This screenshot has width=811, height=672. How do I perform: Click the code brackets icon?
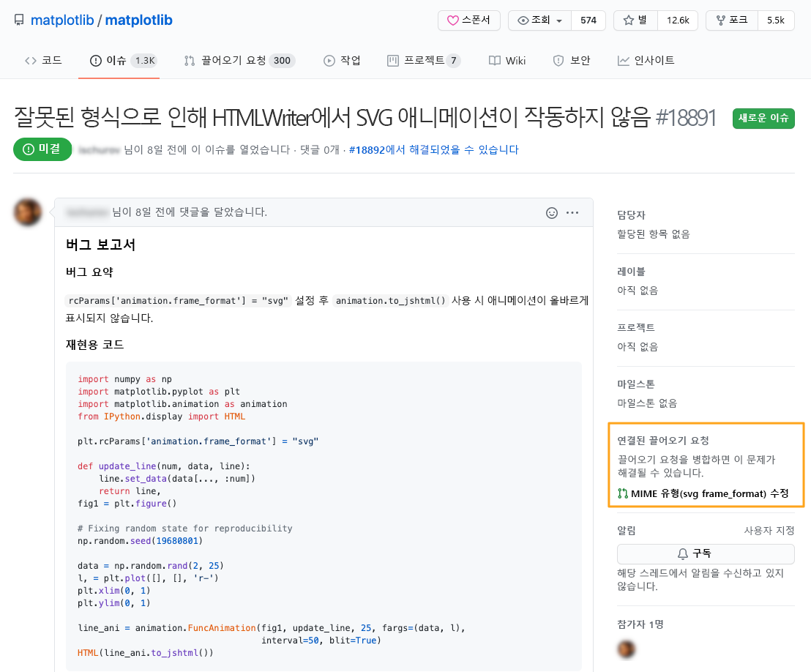coord(31,61)
